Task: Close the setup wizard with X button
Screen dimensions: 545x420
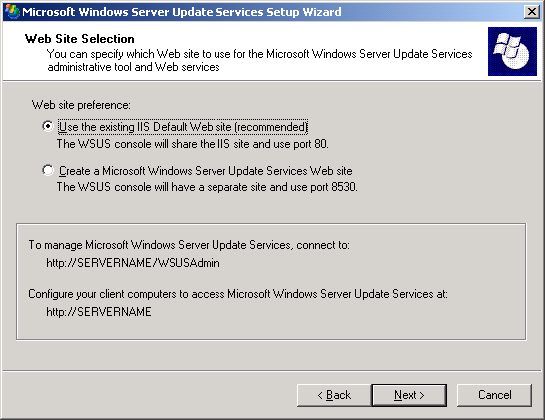Action: [531, 12]
